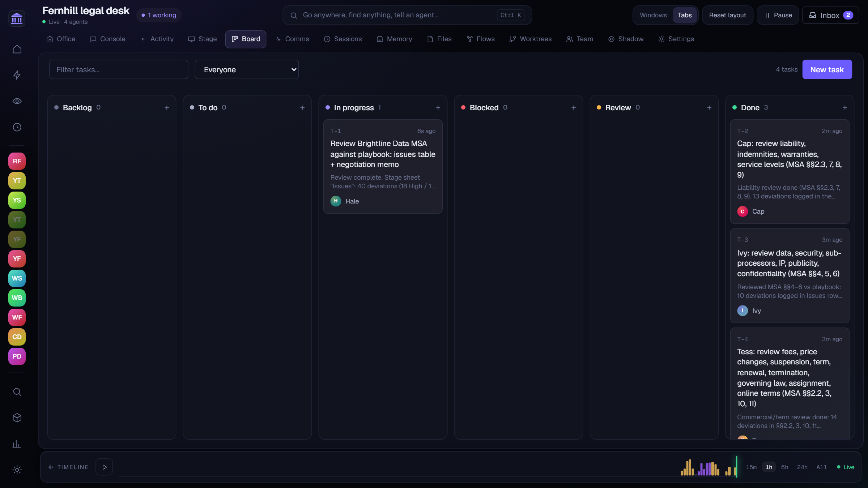Click the Filter tasks input field
Screen dimensions: 868x488
[x=119, y=69]
